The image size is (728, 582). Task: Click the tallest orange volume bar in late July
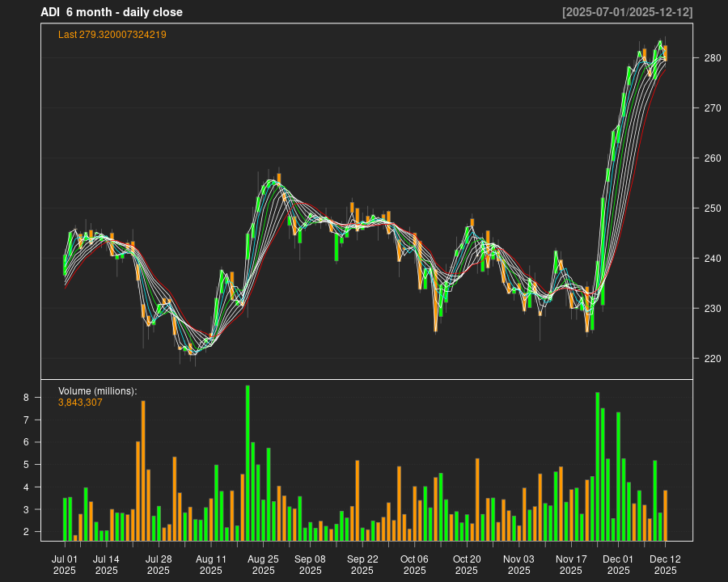[x=143, y=470]
